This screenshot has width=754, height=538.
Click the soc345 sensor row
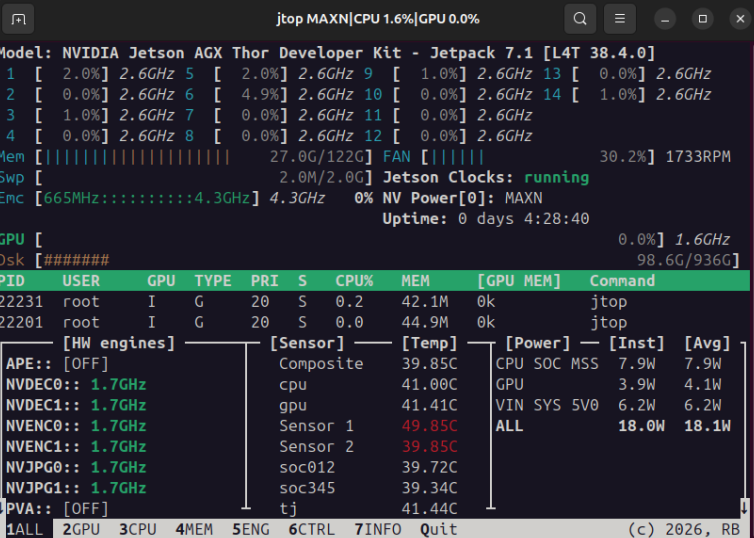[x=368, y=488]
